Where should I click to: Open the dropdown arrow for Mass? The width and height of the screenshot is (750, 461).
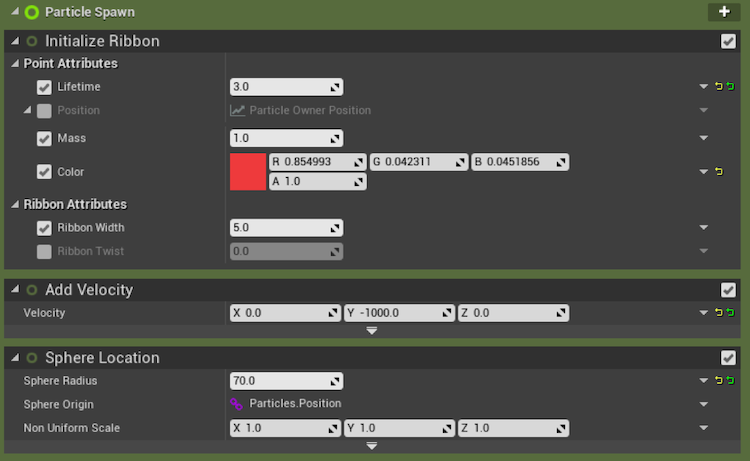704,138
